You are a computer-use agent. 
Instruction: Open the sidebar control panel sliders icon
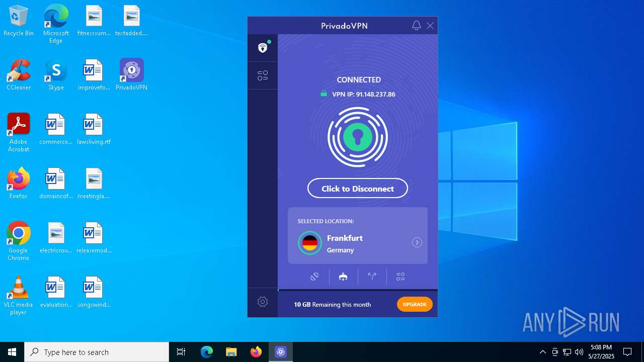[x=263, y=75]
